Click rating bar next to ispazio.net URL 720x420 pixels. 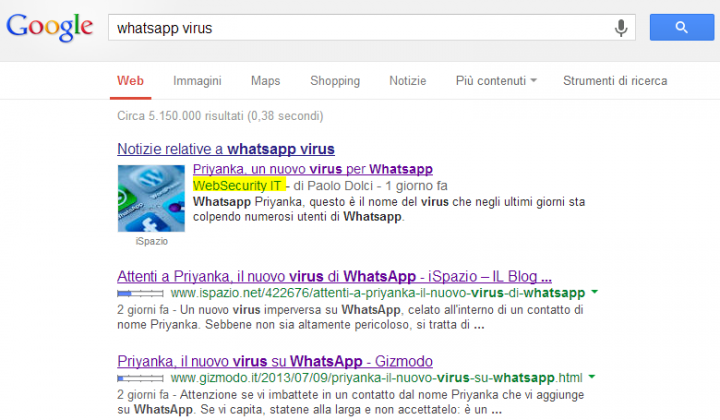pyautogui.click(x=140, y=293)
